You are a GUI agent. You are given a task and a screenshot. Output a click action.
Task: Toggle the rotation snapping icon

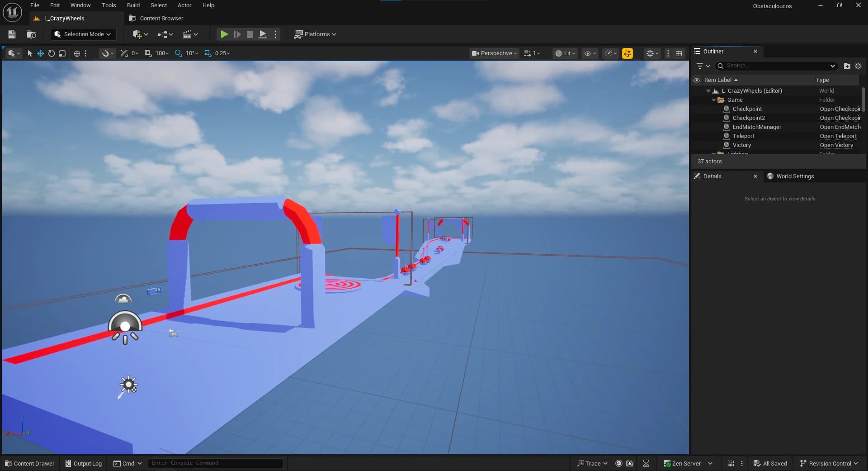tap(178, 53)
